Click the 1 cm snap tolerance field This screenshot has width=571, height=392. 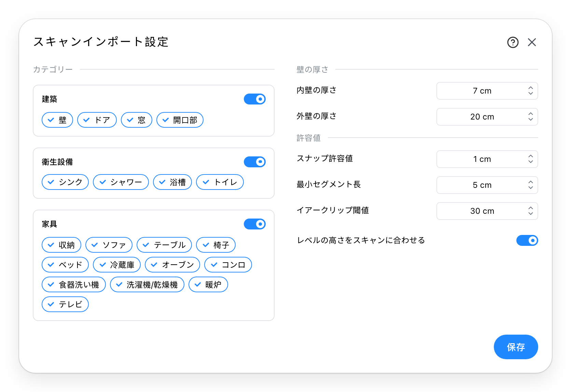pyautogui.click(x=487, y=159)
